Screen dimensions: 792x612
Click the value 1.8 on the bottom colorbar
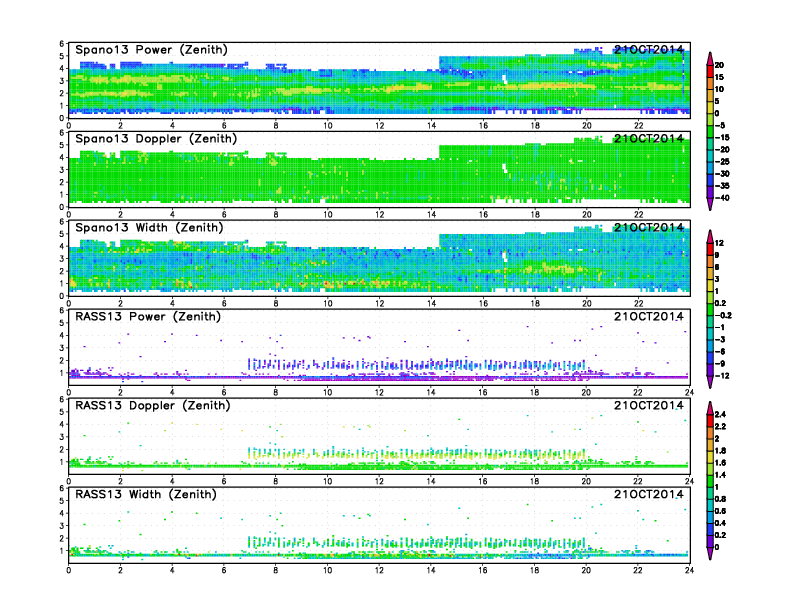tap(720, 450)
